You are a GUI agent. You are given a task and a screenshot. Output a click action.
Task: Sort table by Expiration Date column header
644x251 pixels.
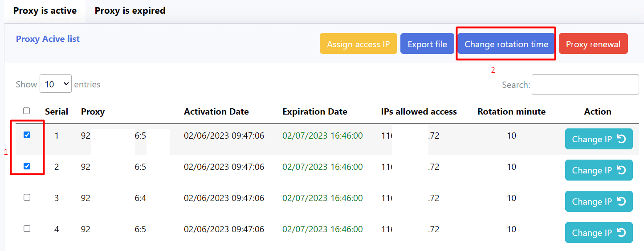click(314, 111)
